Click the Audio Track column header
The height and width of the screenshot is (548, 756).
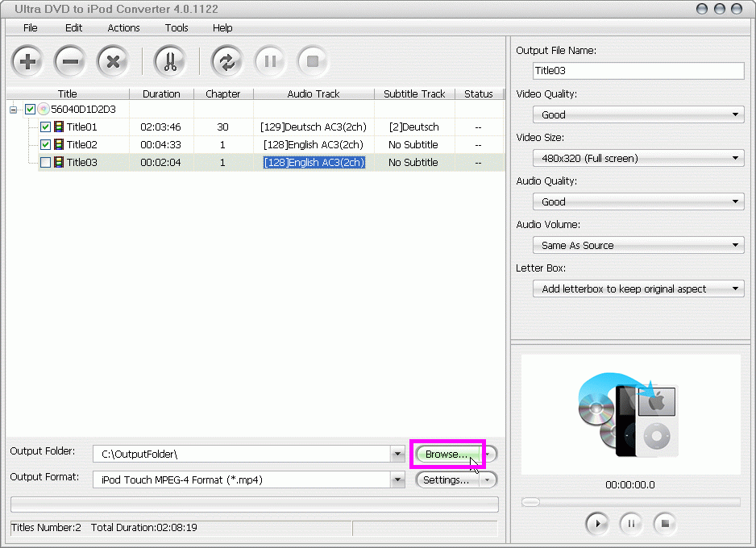[314, 94]
